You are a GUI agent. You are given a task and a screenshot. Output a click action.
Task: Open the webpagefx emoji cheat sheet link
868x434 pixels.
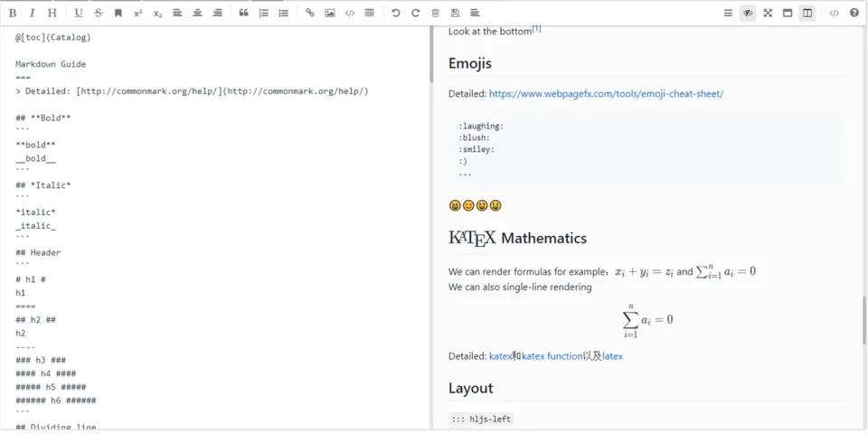606,94
